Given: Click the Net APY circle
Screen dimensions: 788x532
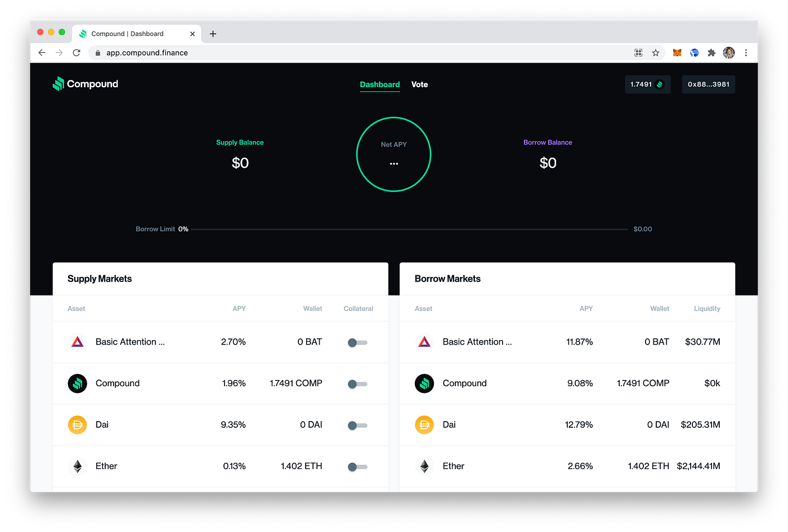Looking at the screenshot, I should click(x=393, y=154).
